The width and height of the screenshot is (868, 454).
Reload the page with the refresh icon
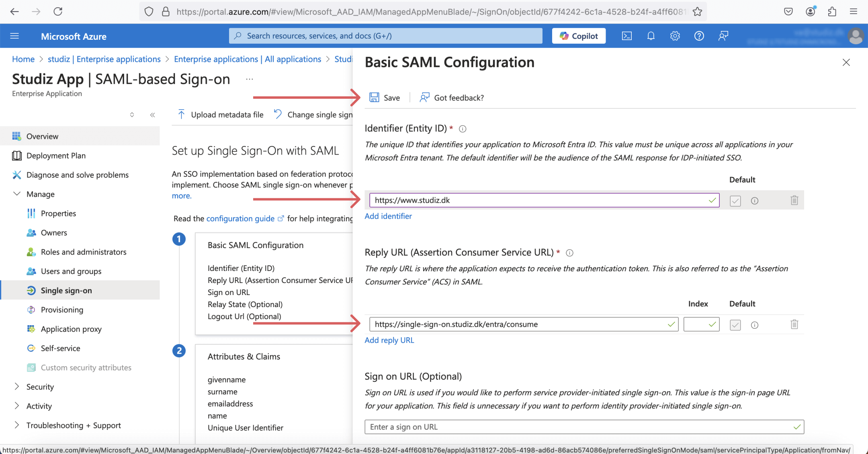click(x=58, y=12)
